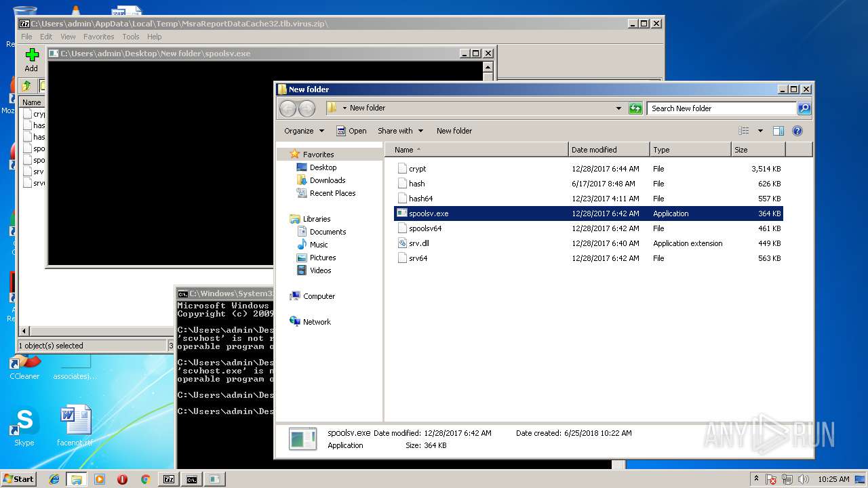The height and width of the screenshot is (488, 868).
Task: Sort by the Type column header
Action: pos(690,150)
